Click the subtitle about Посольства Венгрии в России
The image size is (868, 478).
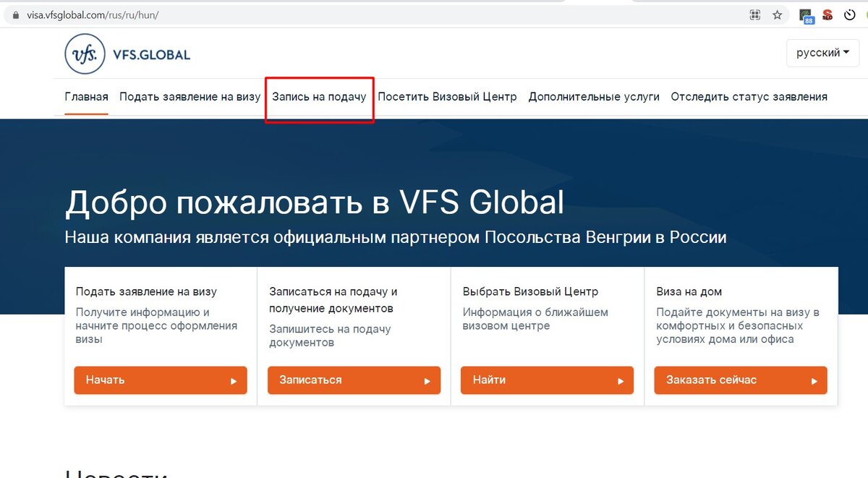pyautogui.click(x=396, y=237)
